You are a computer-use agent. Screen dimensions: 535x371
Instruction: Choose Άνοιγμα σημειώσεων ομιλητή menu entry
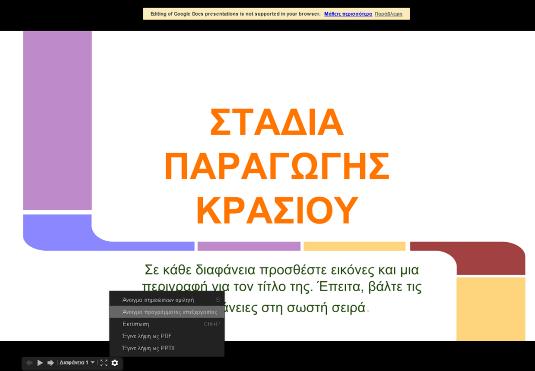point(167,300)
